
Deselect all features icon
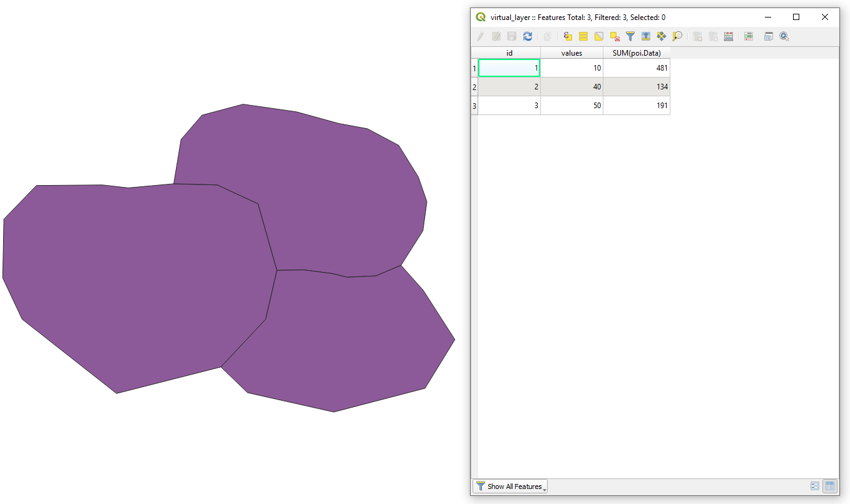coord(615,36)
